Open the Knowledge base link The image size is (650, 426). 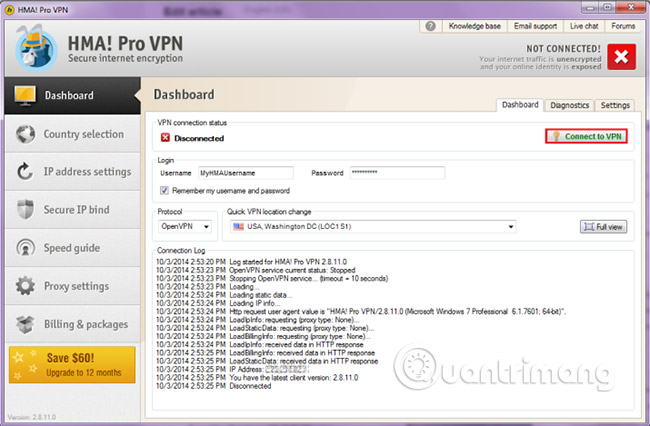coord(475,26)
